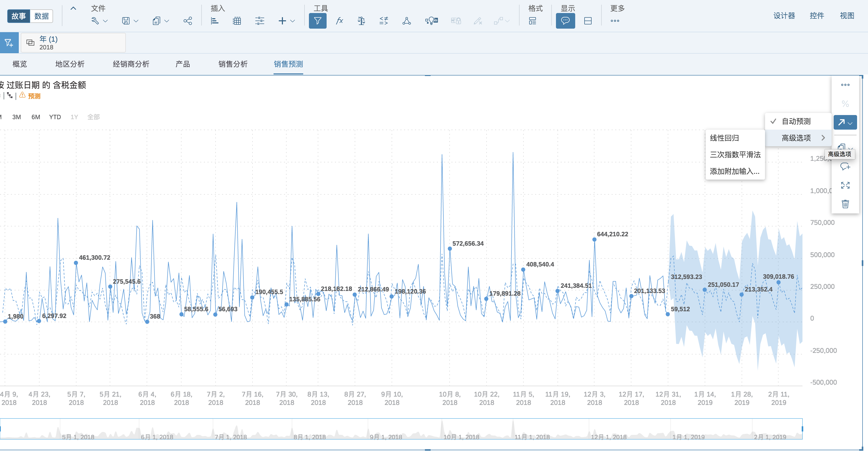Expand the wrench tool dropdown arrow
The image size is (868, 457).
[x=105, y=21]
